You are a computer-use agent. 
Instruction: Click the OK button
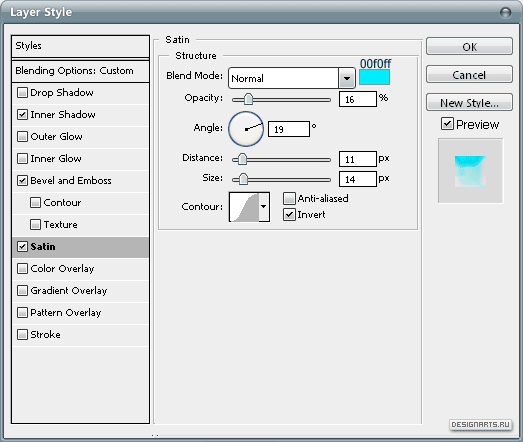pos(469,46)
